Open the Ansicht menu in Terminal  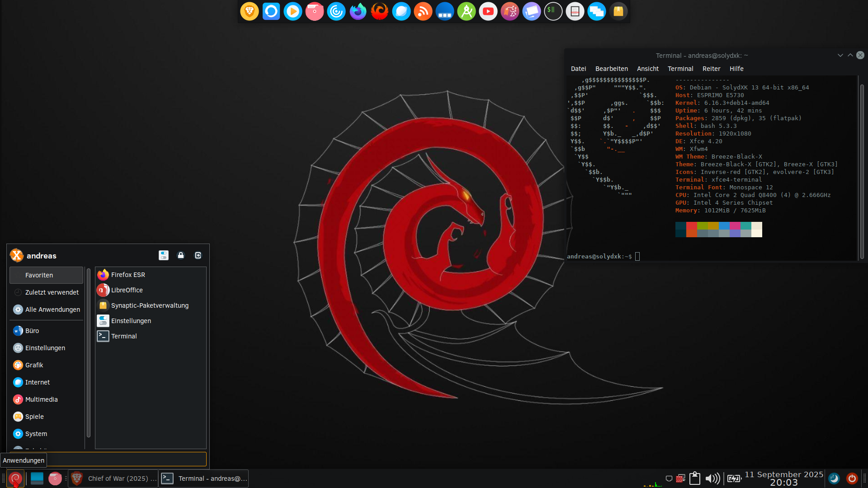[647, 69]
